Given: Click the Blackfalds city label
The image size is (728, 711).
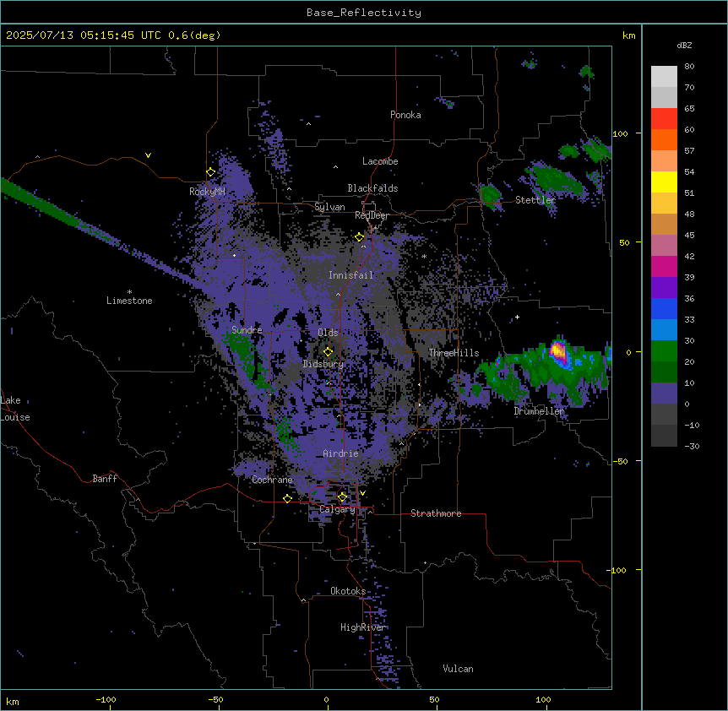Looking at the screenshot, I should [372, 188].
